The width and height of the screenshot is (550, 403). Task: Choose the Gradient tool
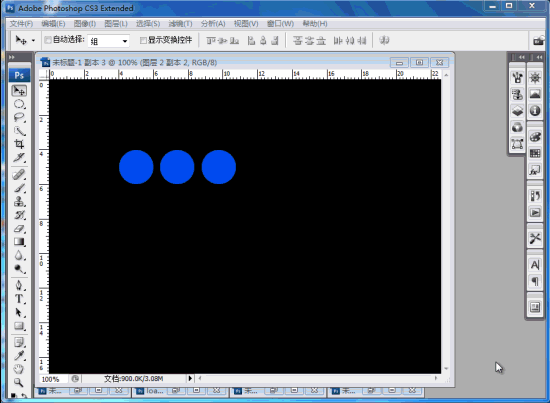coord(19,242)
